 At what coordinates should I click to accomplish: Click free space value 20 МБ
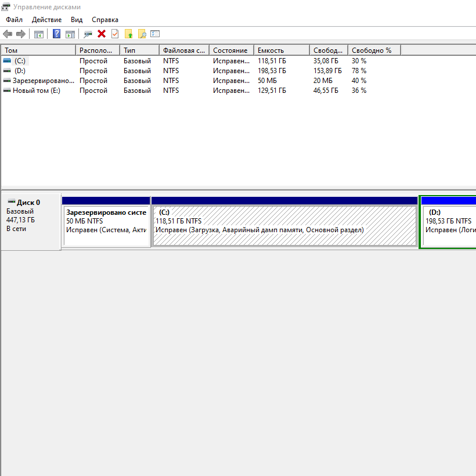point(323,81)
